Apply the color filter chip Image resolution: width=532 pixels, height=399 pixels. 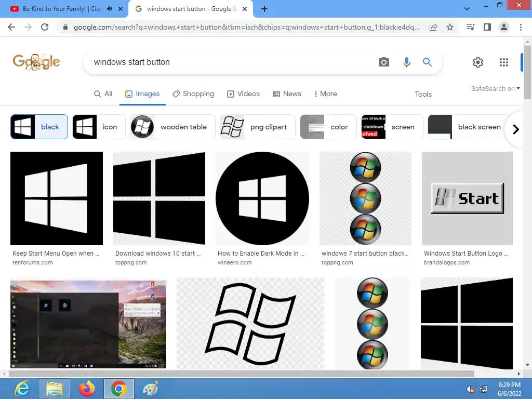pyautogui.click(x=328, y=127)
